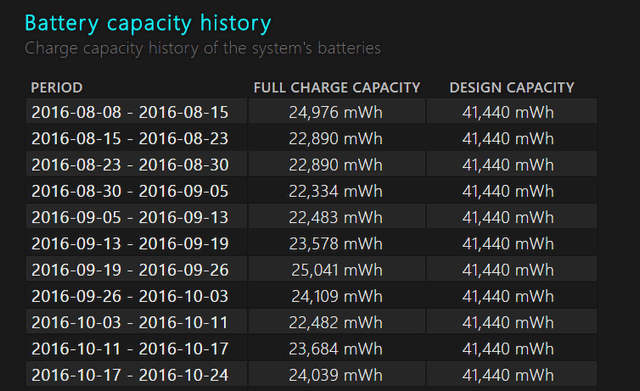Image resolution: width=640 pixels, height=391 pixels.
Task: Select period 2016-09-13 - 2016-09-19
Action: pos(130,244)
